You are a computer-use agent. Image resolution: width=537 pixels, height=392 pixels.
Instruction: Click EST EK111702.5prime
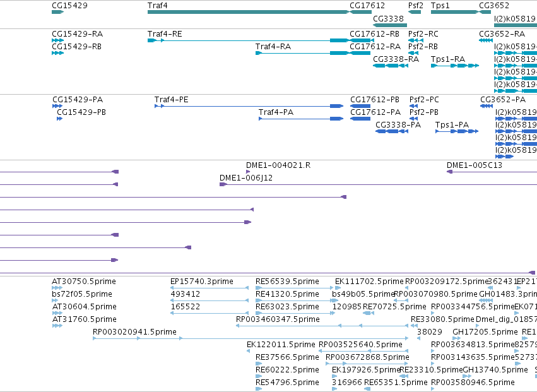338,288
